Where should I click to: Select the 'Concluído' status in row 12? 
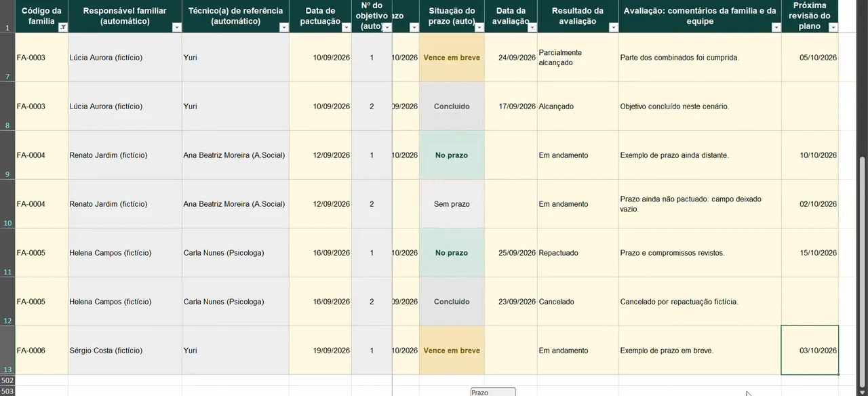tap(452, 302)
